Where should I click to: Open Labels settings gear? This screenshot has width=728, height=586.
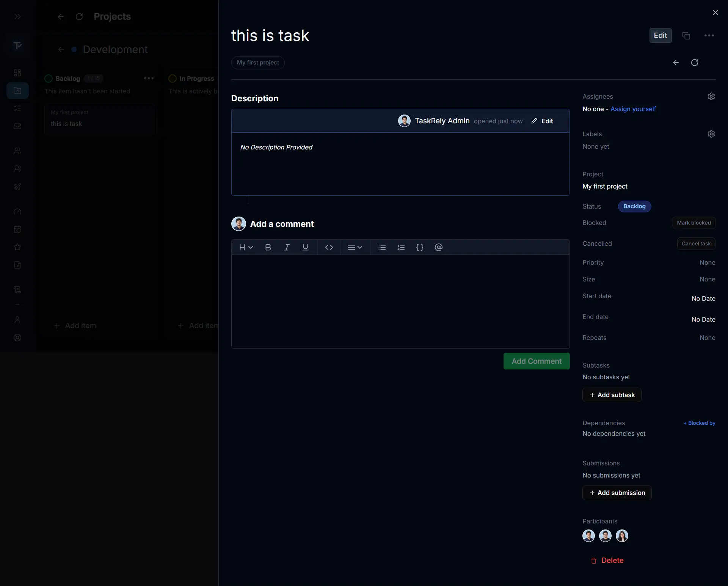(711, 134)
